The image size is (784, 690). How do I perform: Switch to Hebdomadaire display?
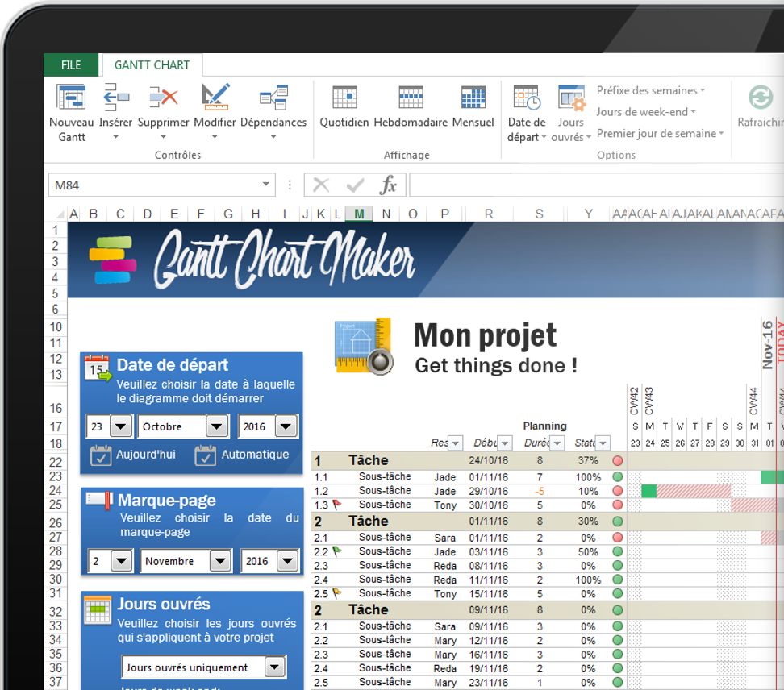411,98
